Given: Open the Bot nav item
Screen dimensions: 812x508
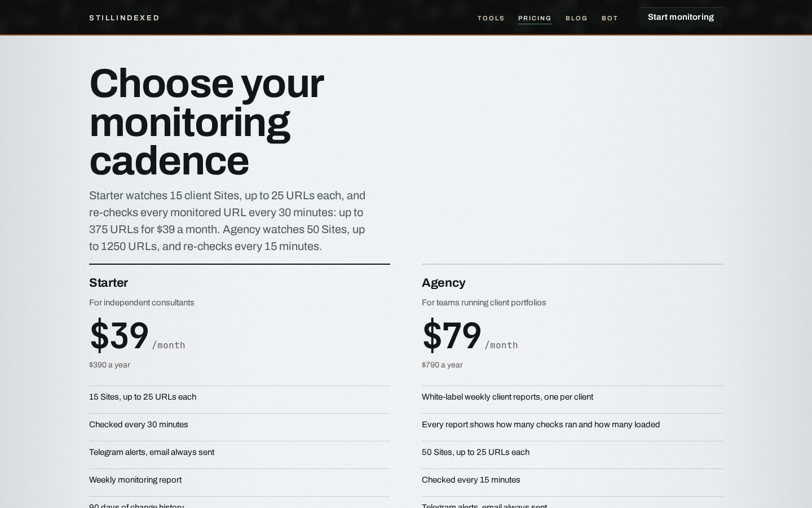Looking at the screenshot, I should (610, 18).
